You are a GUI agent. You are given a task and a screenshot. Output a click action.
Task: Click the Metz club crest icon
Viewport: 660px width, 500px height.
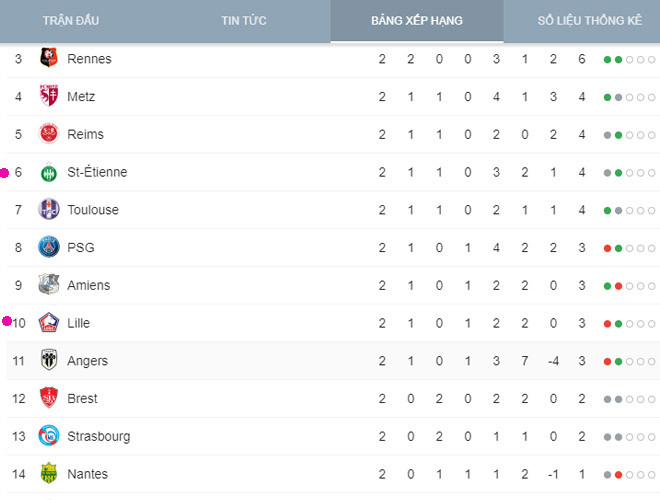pos(48,97)
